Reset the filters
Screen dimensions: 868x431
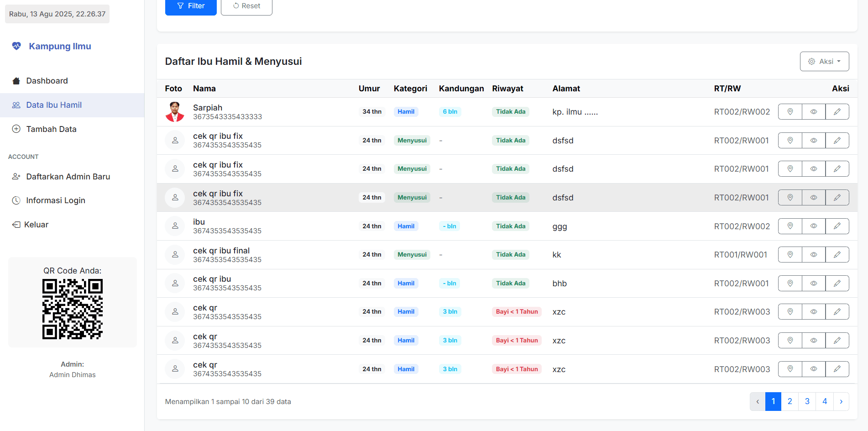tap(246, 6)
